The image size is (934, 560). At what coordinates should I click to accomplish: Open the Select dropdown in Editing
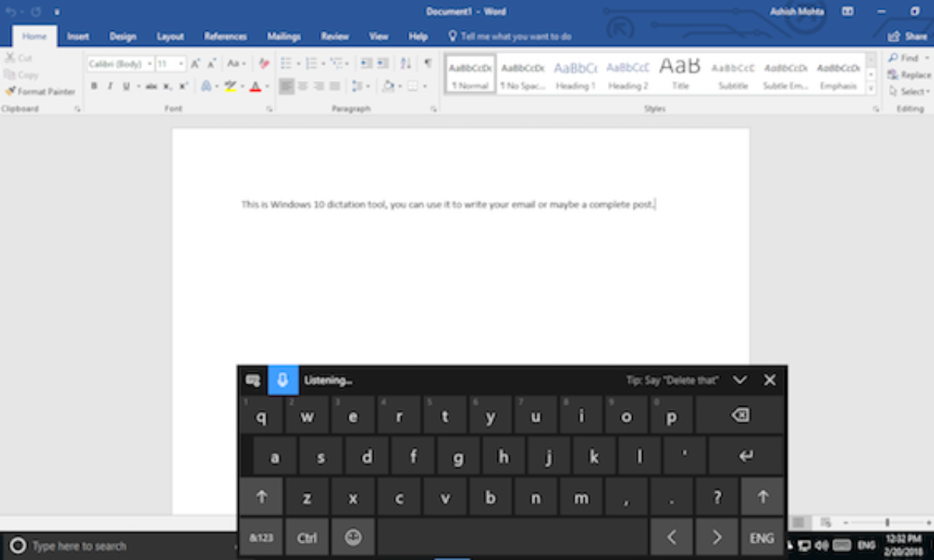[910, 92]
